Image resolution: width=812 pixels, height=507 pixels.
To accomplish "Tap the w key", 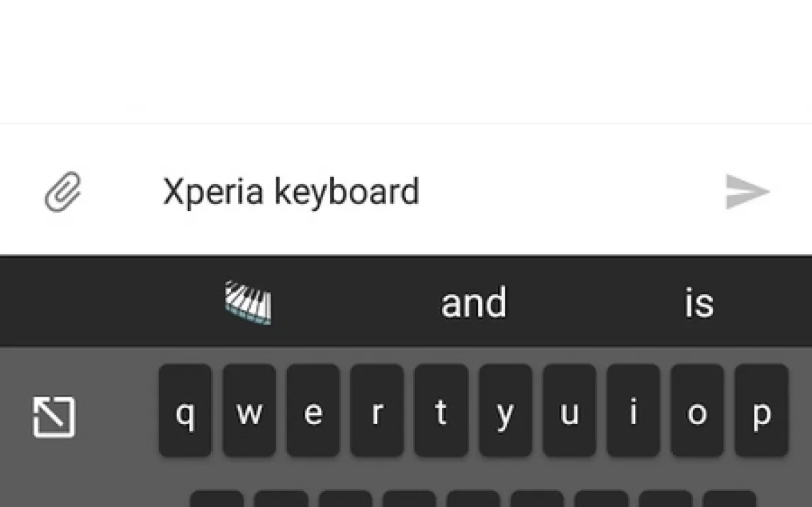I will pyautogui.click(x=249, y=411).
